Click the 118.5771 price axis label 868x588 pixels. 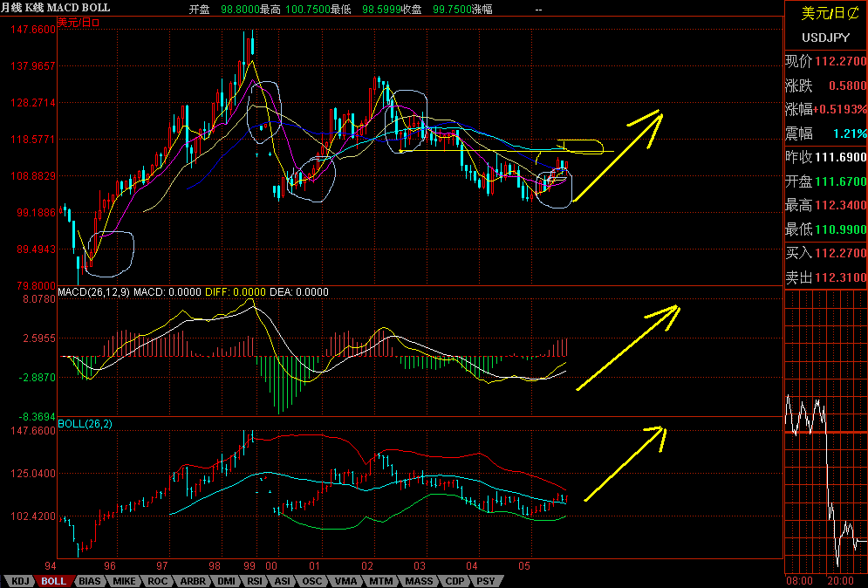[x=33, y=140]
